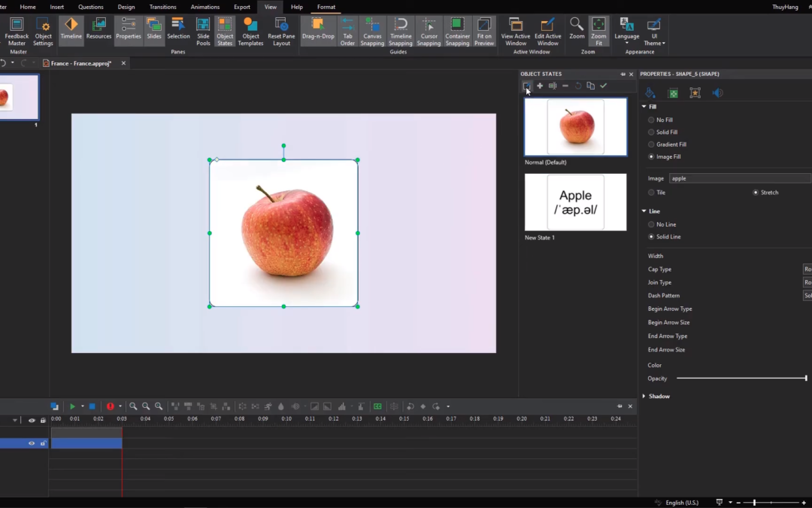The width and height of the screenshot is (812, 508).
Task: Open the Object Templates pane
Action: click(250, 31)
